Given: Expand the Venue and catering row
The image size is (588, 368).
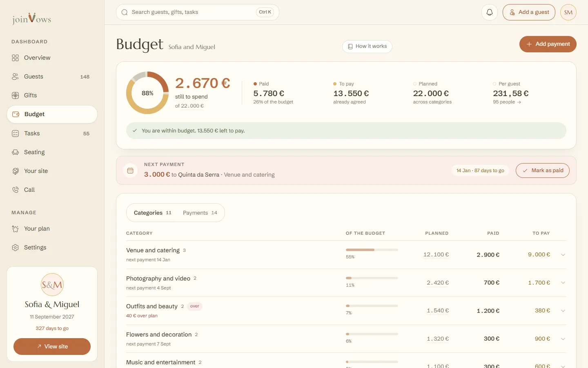Looking at the screenshot, I should click(x=563, y=255).
